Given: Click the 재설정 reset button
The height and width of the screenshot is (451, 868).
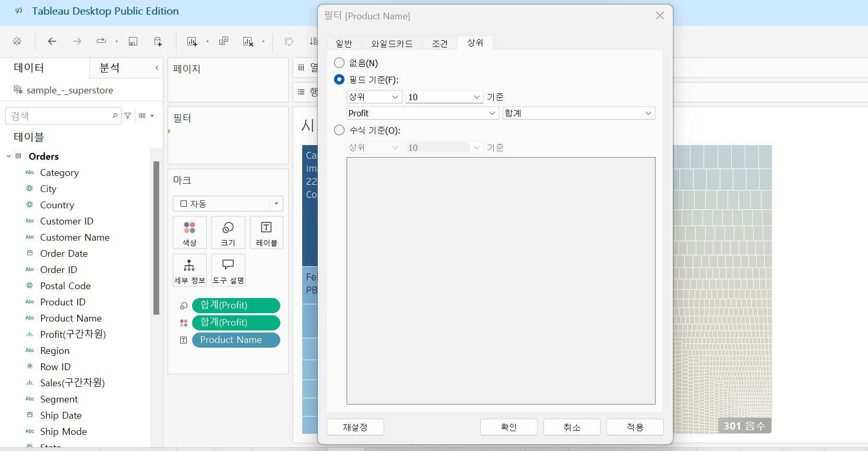Looking at the screenshot, I should click(x=355, y=427).
